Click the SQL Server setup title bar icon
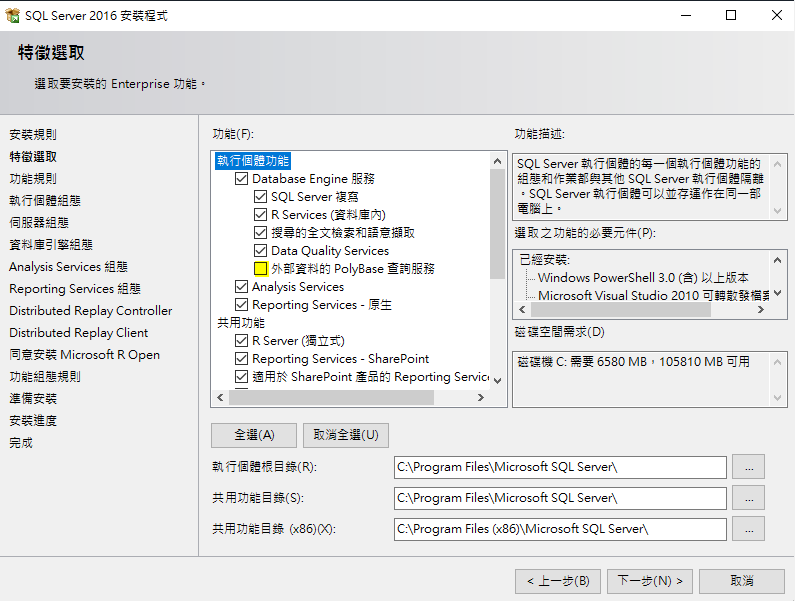795x601 pixels. [x=12, y=15]
